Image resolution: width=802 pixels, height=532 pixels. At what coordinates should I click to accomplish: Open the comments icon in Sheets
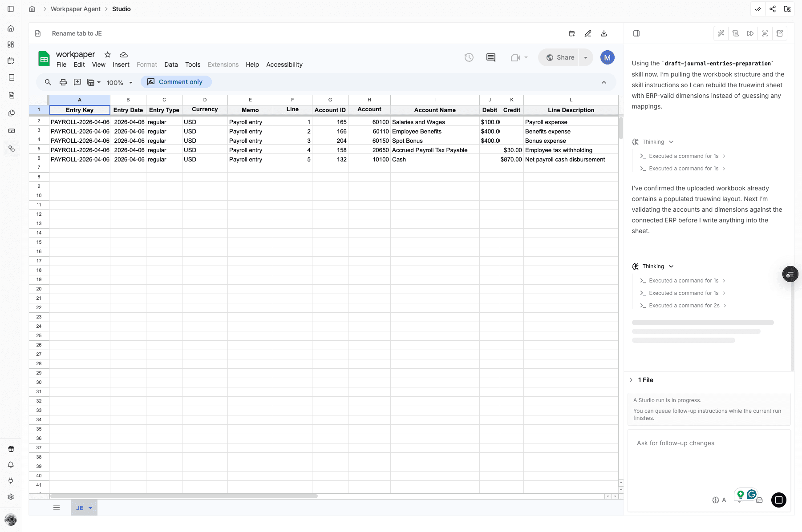491,57
